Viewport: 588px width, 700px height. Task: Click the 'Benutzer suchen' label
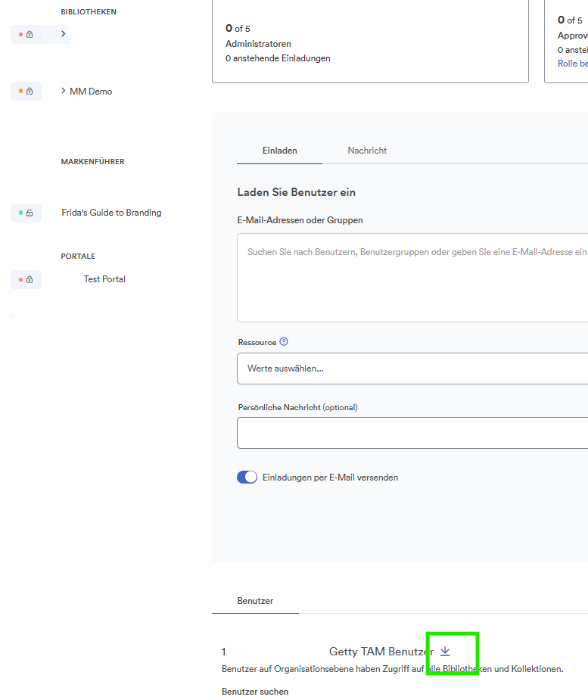[255, 692]
